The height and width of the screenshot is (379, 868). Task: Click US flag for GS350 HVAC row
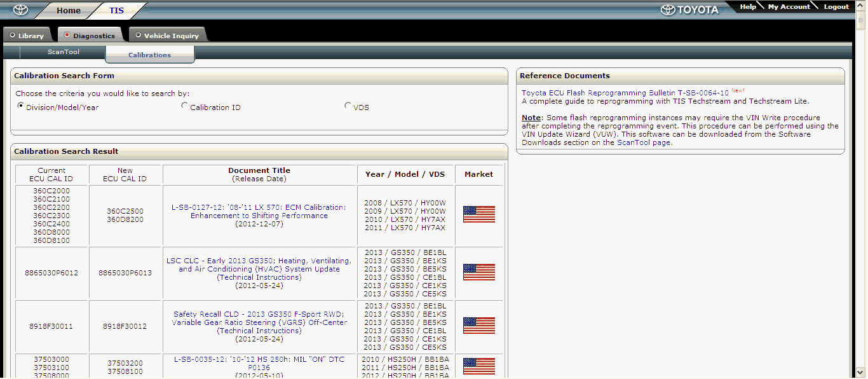pos(478,272)
